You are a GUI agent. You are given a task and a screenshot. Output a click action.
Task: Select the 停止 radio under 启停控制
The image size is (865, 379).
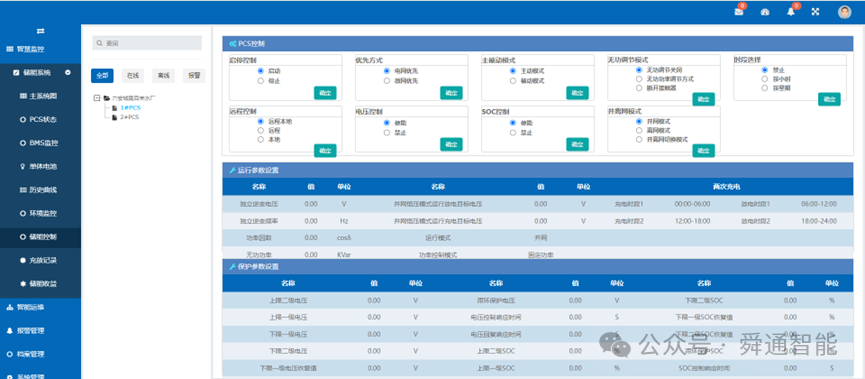(260, 81)
